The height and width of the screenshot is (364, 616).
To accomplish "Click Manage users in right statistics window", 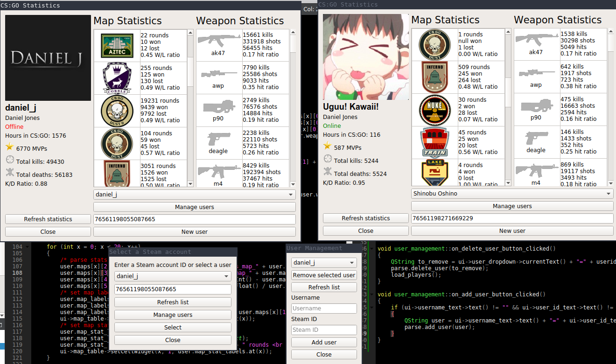I will pos(512,206).
